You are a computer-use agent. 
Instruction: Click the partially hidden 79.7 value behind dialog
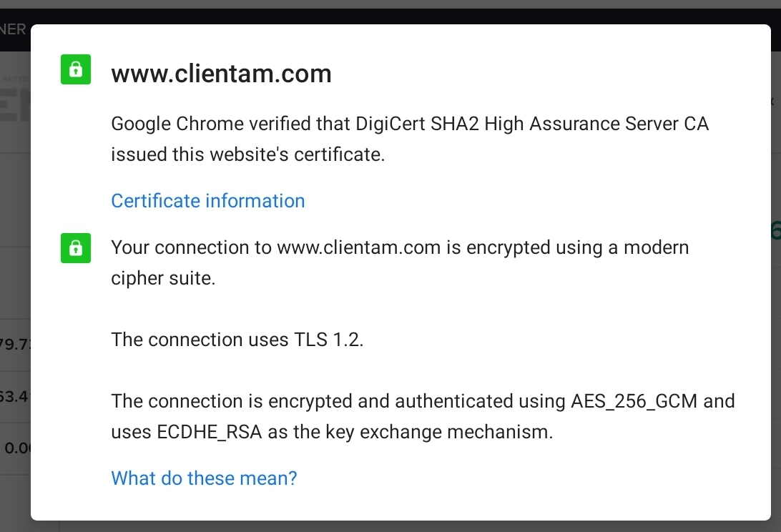[x=16, y=344]
